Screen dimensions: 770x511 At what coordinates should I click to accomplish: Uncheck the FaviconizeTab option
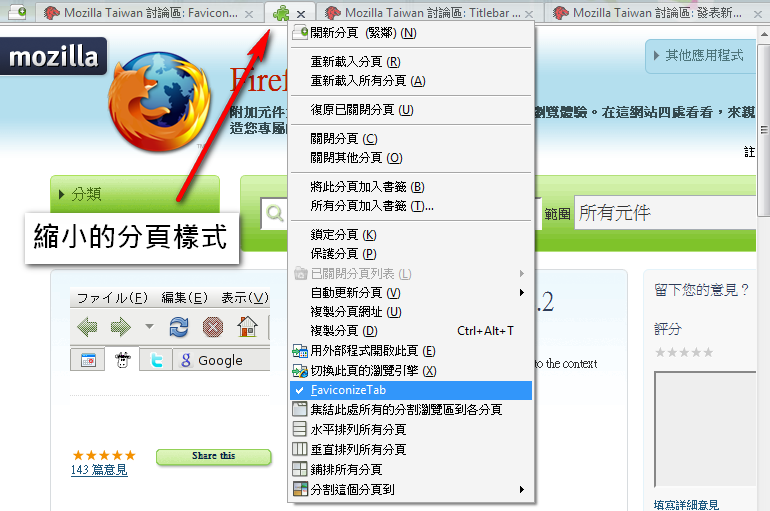411,390
